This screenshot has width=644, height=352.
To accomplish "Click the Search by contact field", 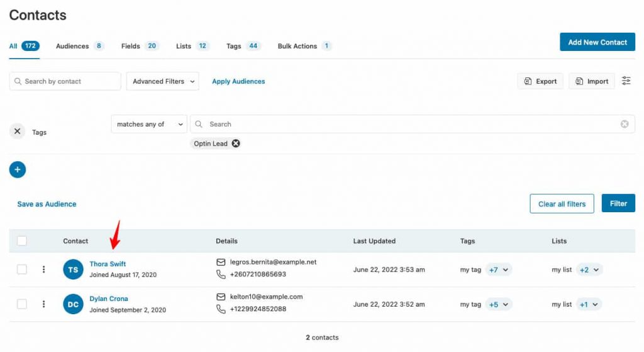I will click(65, 81).
